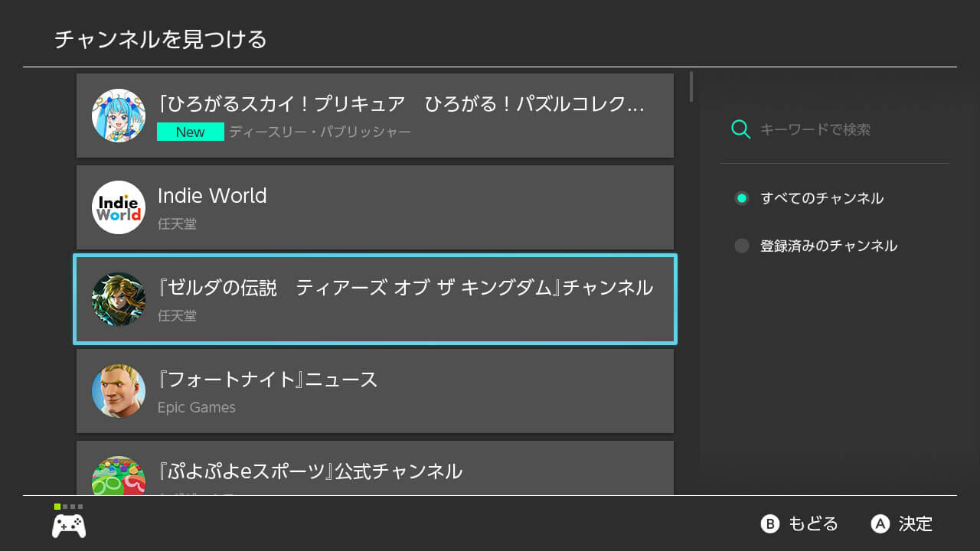Click the Indie World logo icon
980x551 pixels.
[x=119, y=207]
